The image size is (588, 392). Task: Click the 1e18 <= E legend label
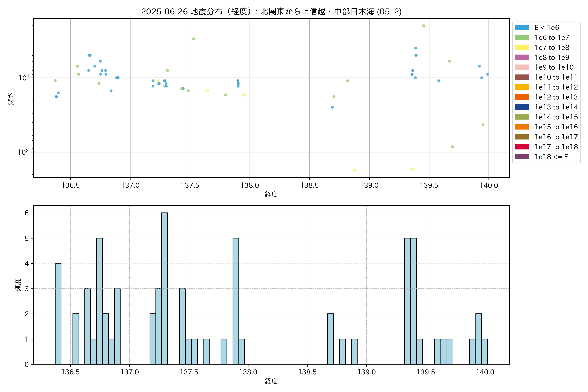coord(551,157)
